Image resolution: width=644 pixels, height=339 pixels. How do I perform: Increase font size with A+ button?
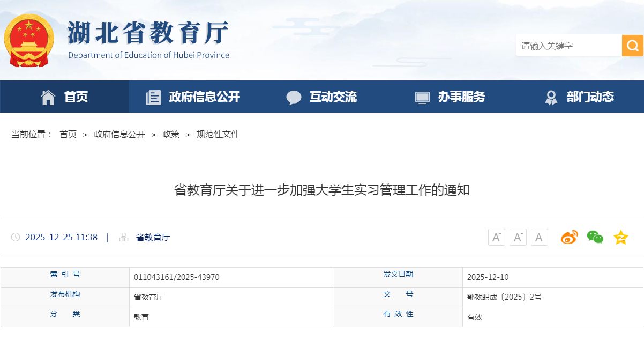(x=496, y=237)
